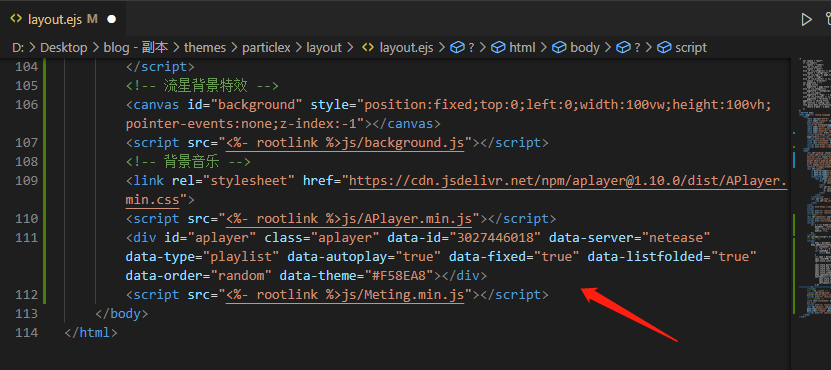The image size is (831, 370).
Task: Open the themes breadcrumb folder
Action: 205,48
